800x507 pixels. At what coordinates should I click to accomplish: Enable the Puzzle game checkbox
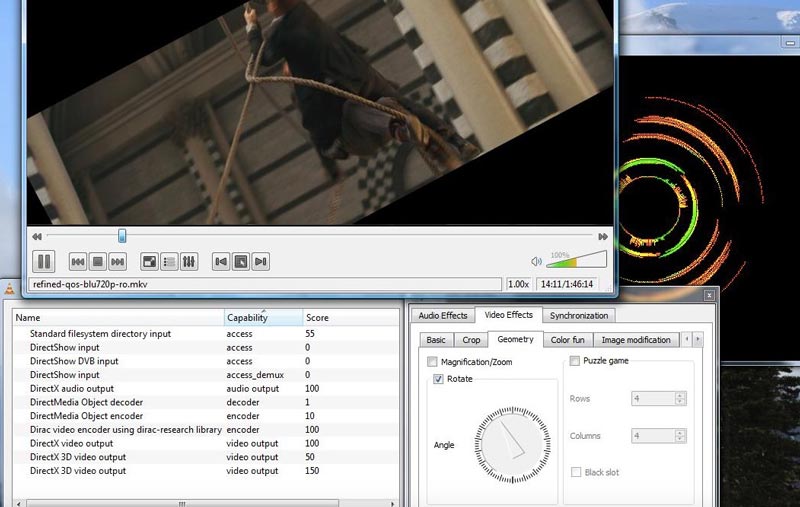pyautogui.click(x=575, y=361)
